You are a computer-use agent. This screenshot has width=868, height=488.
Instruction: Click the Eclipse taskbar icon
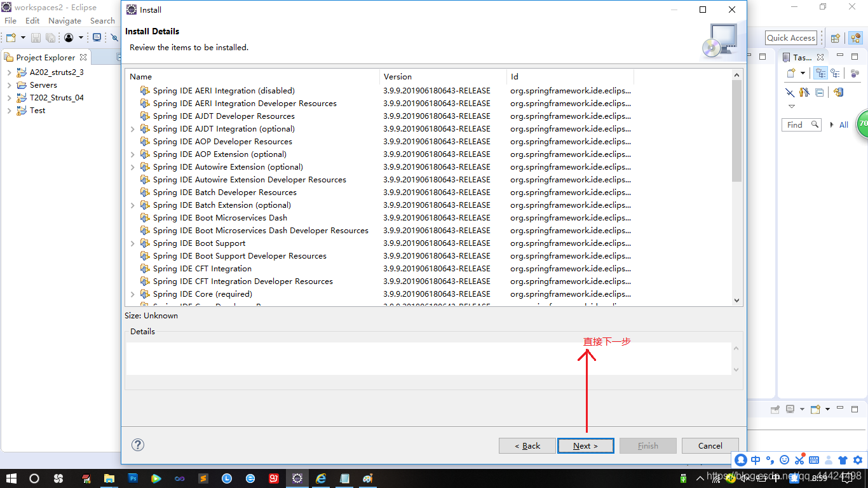pyautogui.click(x=297, y=478)
